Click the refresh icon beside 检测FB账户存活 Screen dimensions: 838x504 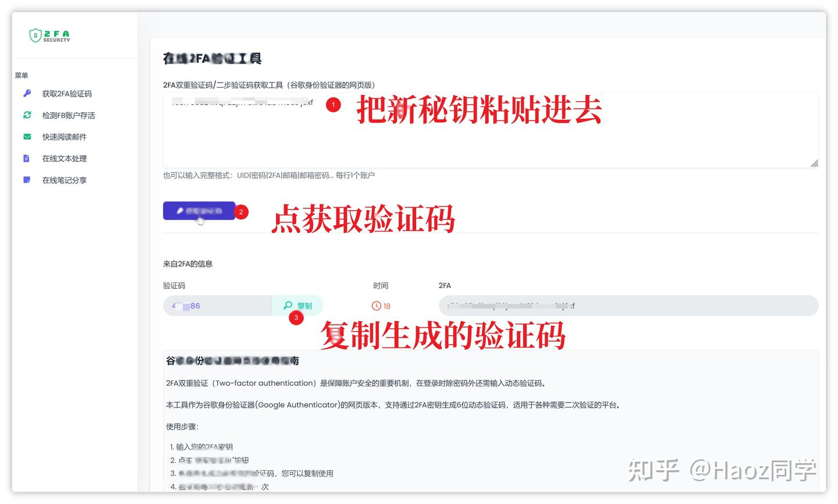[27, 115]
